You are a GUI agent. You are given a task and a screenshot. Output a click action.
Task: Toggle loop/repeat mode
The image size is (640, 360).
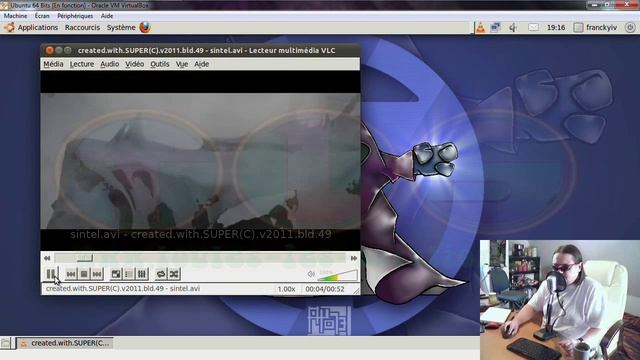coord(161,274)
